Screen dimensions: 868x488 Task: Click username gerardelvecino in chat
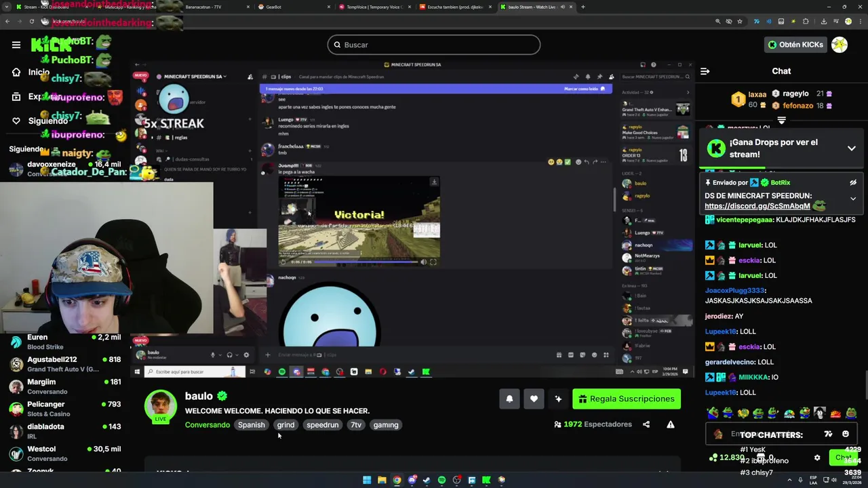(x=729, y=362)
